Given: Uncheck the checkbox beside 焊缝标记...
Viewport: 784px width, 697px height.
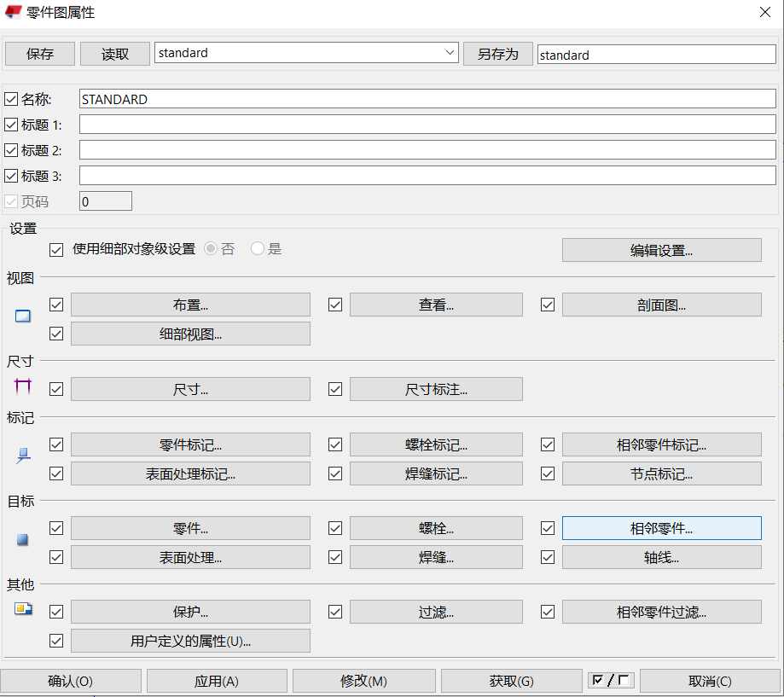Looking at the screenshot, I should pos(335,473).
